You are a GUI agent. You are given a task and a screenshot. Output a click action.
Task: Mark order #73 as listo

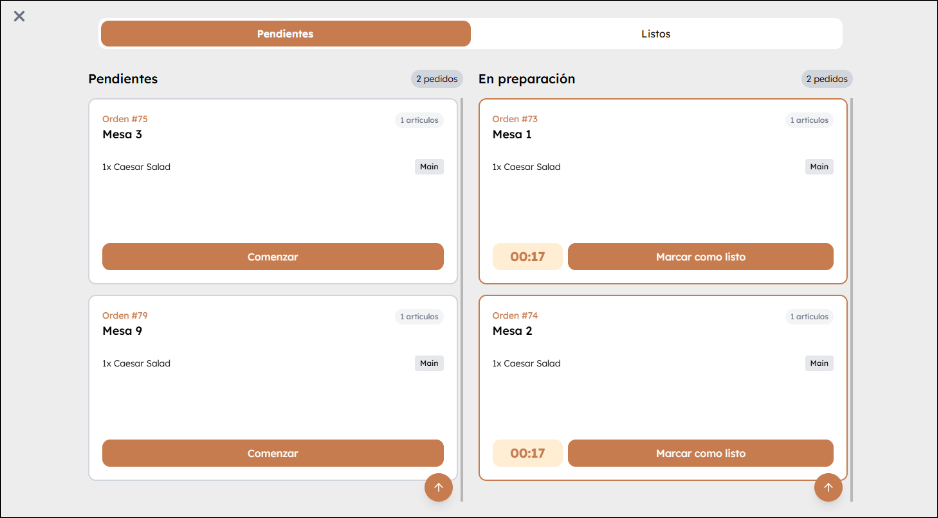pyautogui.click(x=701, y=257)
